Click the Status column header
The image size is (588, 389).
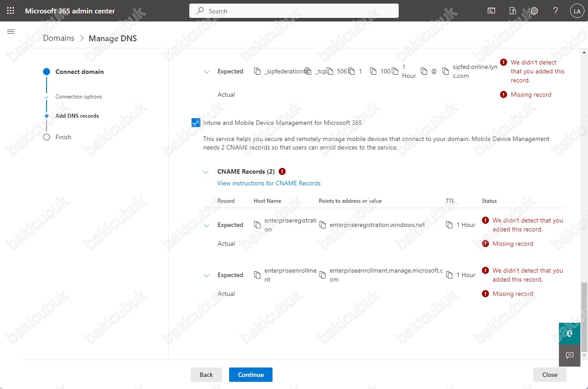click(489, 201)
